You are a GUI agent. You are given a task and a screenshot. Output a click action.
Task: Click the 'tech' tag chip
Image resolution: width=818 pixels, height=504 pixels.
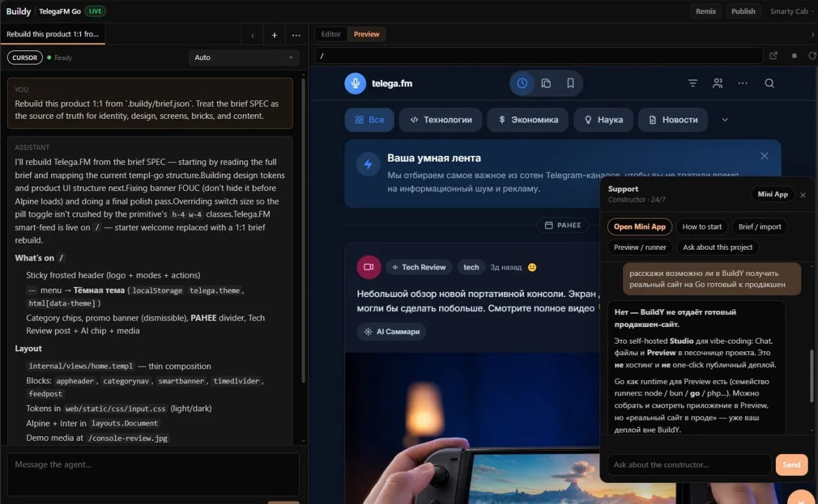471,267
